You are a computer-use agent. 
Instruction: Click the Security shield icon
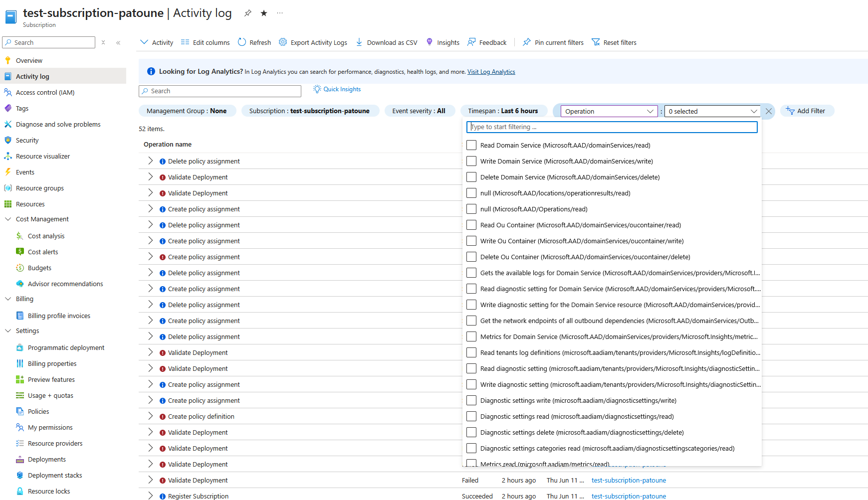pyautogui.click(x=8, y=140)
